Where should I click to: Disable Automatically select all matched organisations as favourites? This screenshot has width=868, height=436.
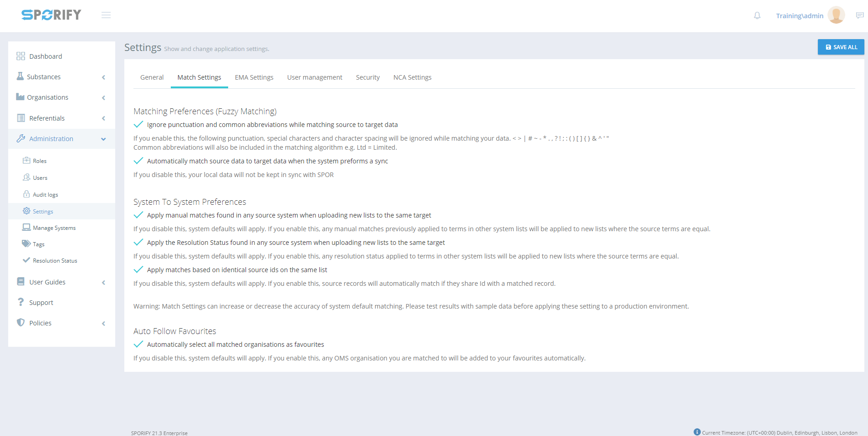tap(138, 345)
